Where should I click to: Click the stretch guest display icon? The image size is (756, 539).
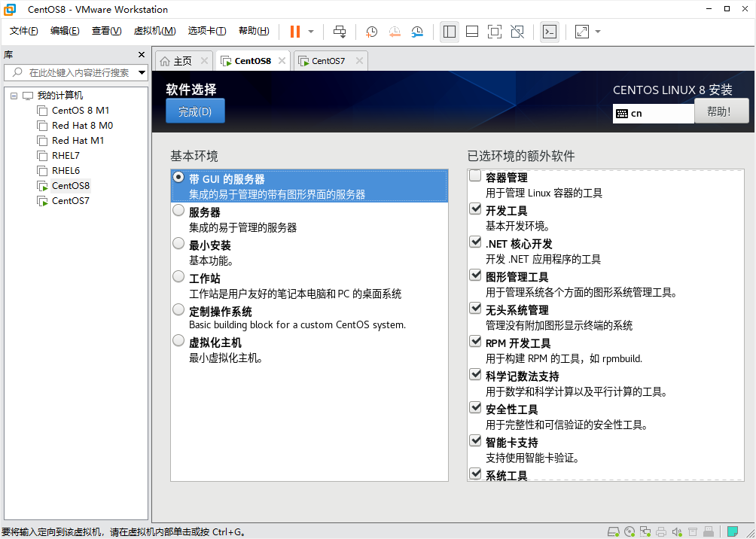pos(582,32)
